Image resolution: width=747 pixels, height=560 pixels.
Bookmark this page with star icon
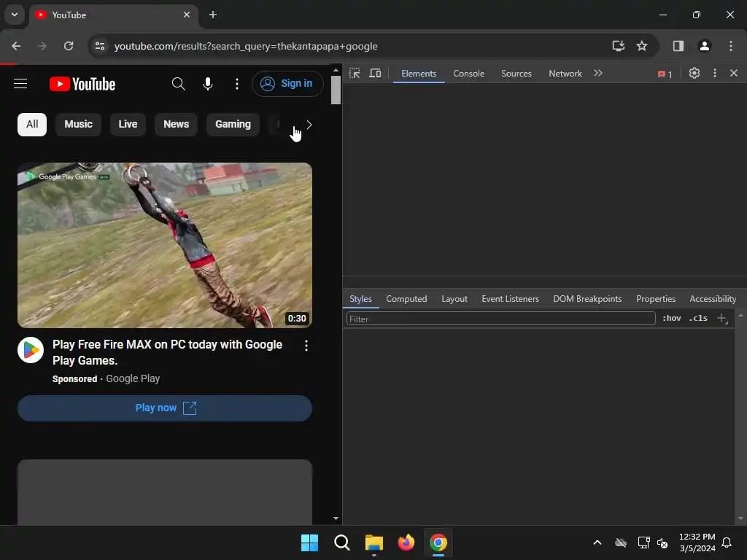[642, 46]
